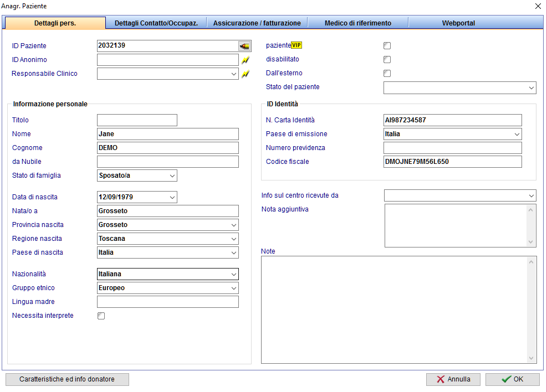The width and height of the screenshot is (547, 392).
Task: Expand the Gruppo etnico dropdown
Action: [x=234, y=288]
